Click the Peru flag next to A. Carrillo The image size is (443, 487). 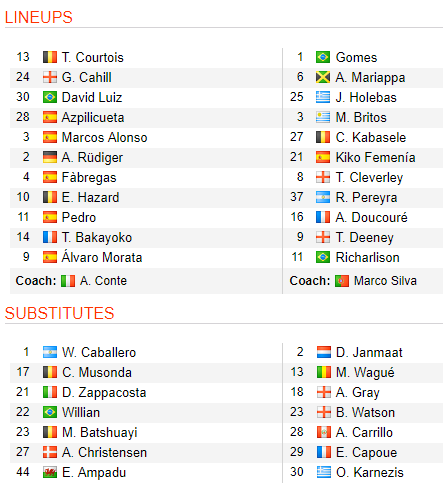pyautogui.click(x=323, y=432)
